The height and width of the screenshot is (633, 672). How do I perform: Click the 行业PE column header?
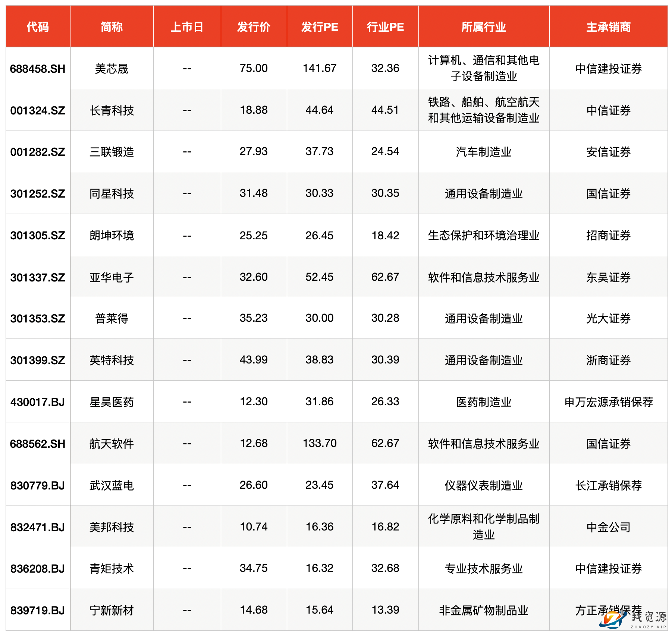click(385, 27)
